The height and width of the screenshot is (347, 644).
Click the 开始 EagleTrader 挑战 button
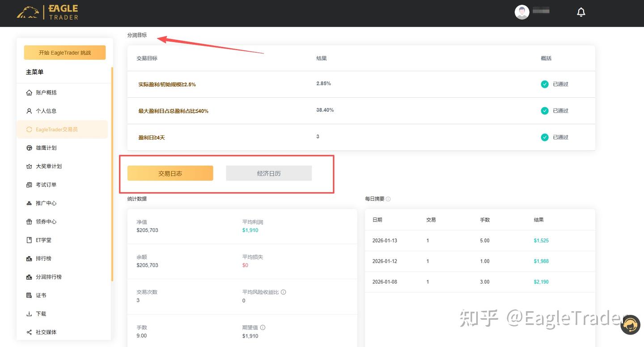coord(64,52)
